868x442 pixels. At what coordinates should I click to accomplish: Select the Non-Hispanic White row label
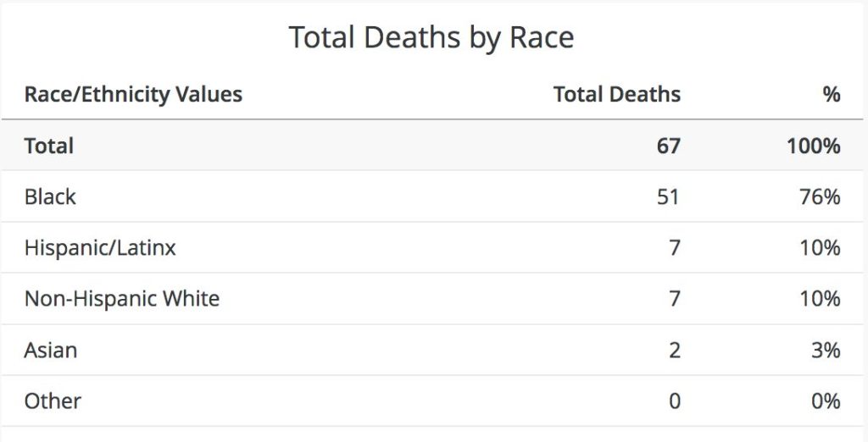coord(122,299)
